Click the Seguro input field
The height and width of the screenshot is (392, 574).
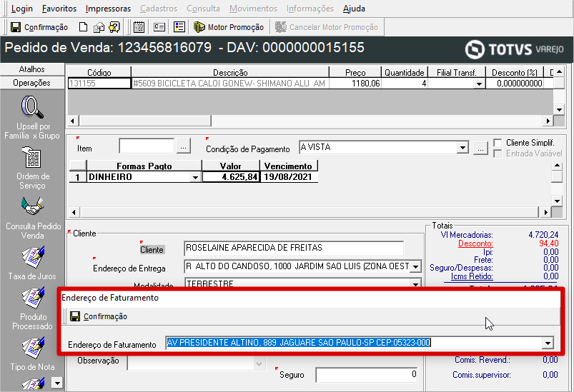click(x=367, y=375)
